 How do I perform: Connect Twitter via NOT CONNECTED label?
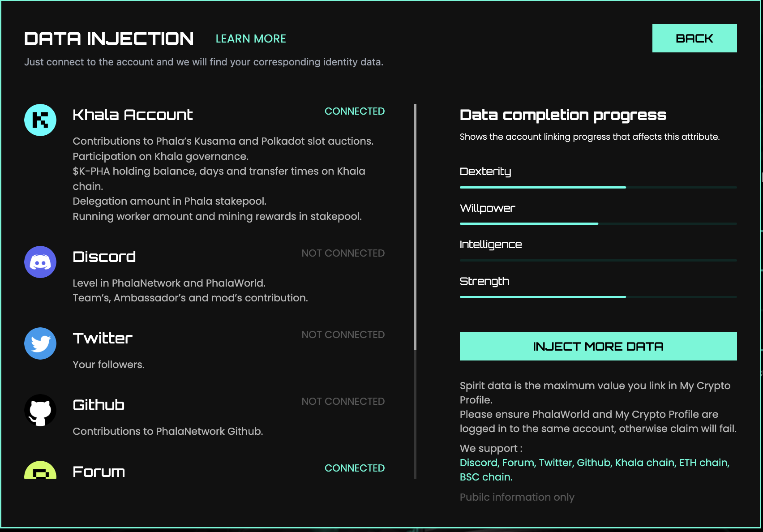click(343, 335)
